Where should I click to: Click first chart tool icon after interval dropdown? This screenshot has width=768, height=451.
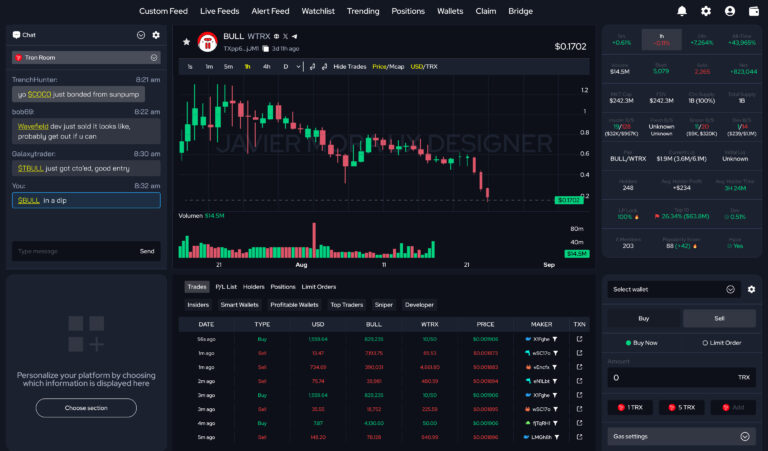pyautogui.click(x=312, y=67)
